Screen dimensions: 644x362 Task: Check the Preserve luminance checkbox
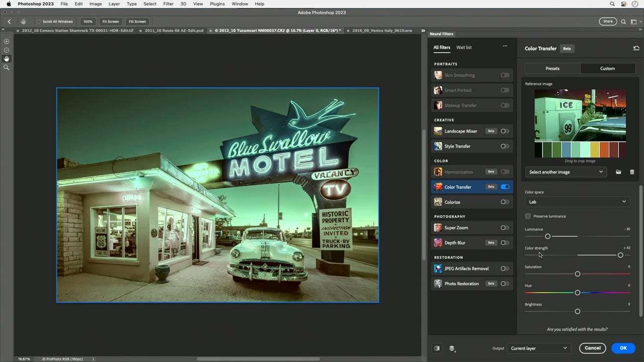tap(528, 216)
